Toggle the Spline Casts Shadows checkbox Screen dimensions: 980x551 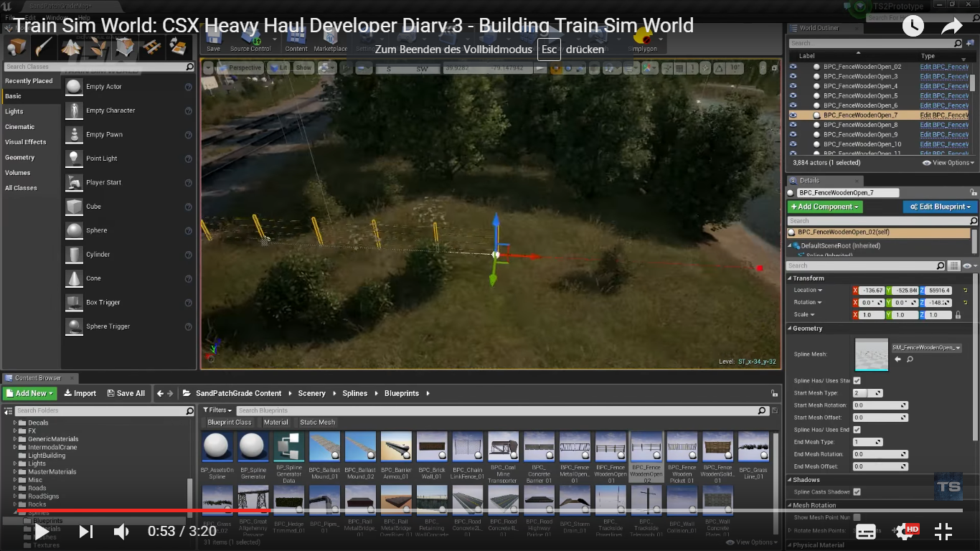857,492
